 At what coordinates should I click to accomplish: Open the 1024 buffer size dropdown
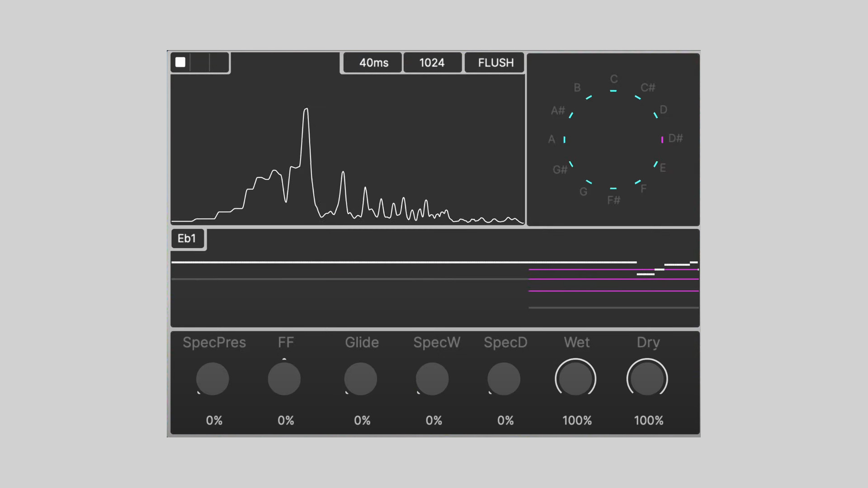(x=432, y=63)
